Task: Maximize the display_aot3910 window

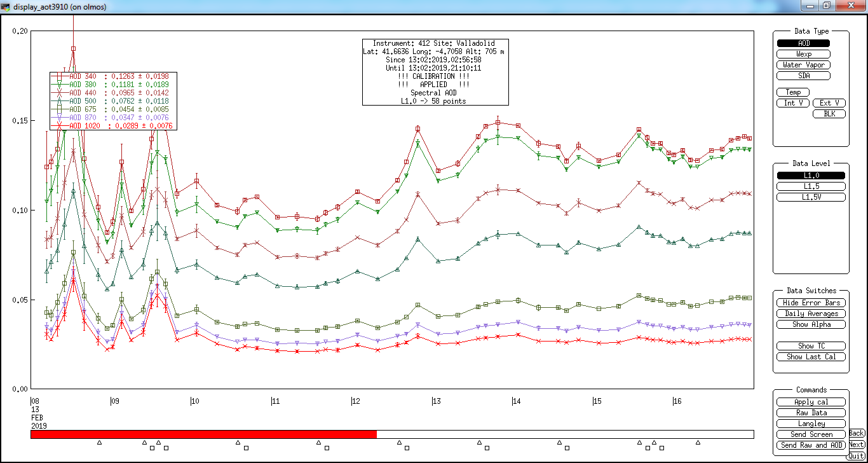Action: (x=826, y=5)
